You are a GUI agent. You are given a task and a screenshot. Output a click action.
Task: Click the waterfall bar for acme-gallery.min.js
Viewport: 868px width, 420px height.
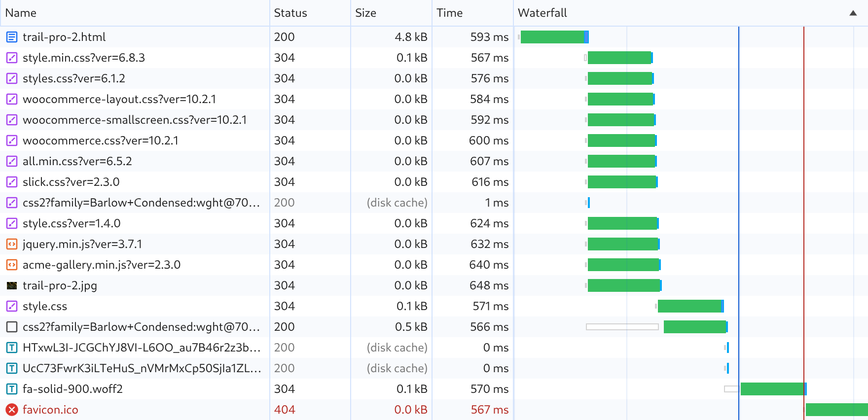624,265
